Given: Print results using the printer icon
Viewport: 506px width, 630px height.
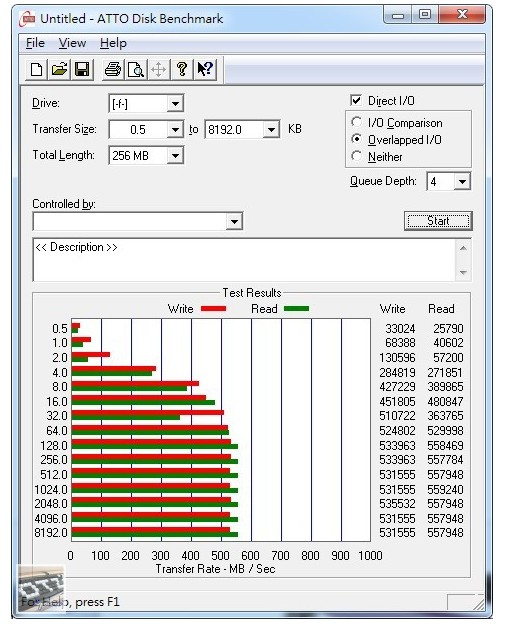Looking at the screenshot, I should point(113,70).
